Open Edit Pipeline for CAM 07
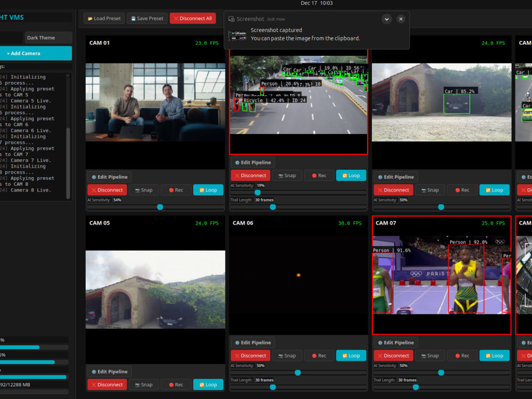The width and height of the screenshot is (532, 399). coord(396,343)
